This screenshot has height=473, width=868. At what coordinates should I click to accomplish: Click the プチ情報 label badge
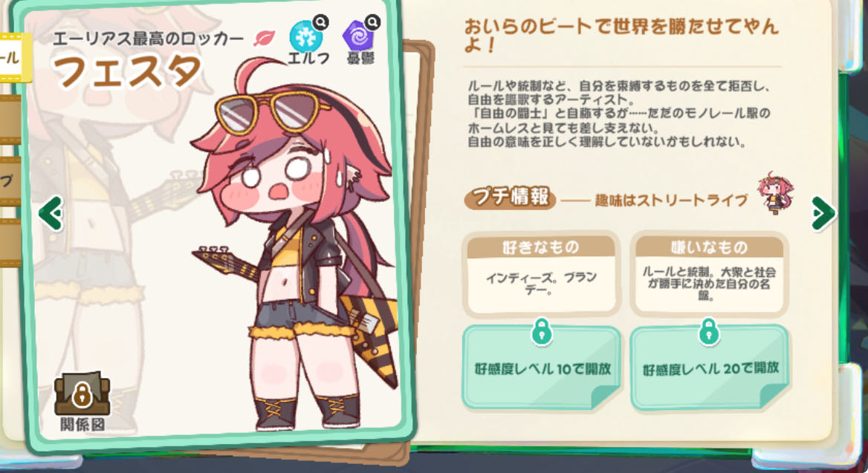click(510, 197)
